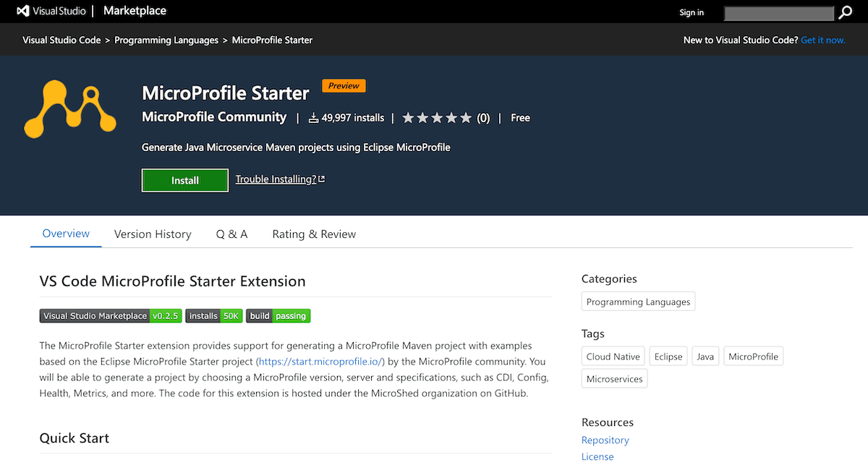Click the (0) rating count
The width and height of the screenshot is (868, 465).
pyautogui.click(x=483, y=118)
